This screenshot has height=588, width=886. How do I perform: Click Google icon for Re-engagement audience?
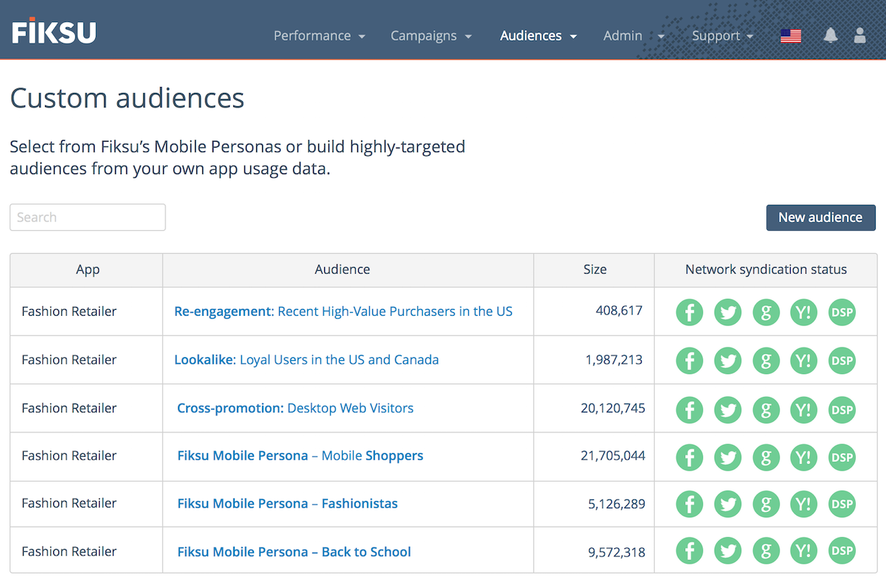tap(766, 312)
